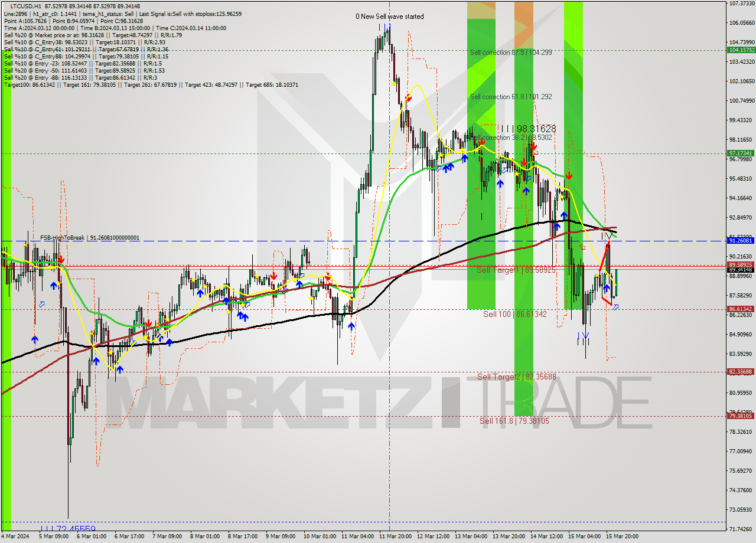Click the '15 Mar 04:00' time axis label
Screen dimensions: 756x543
(x=584, y=537)
